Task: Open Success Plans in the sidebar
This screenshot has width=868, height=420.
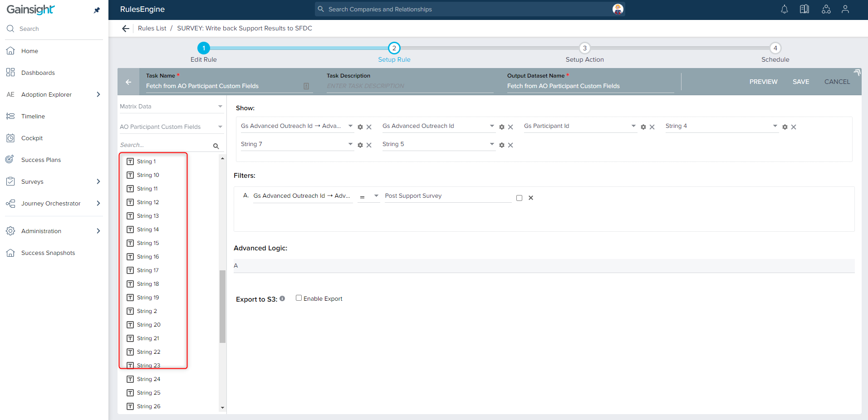Action: (x=41, y=160)
